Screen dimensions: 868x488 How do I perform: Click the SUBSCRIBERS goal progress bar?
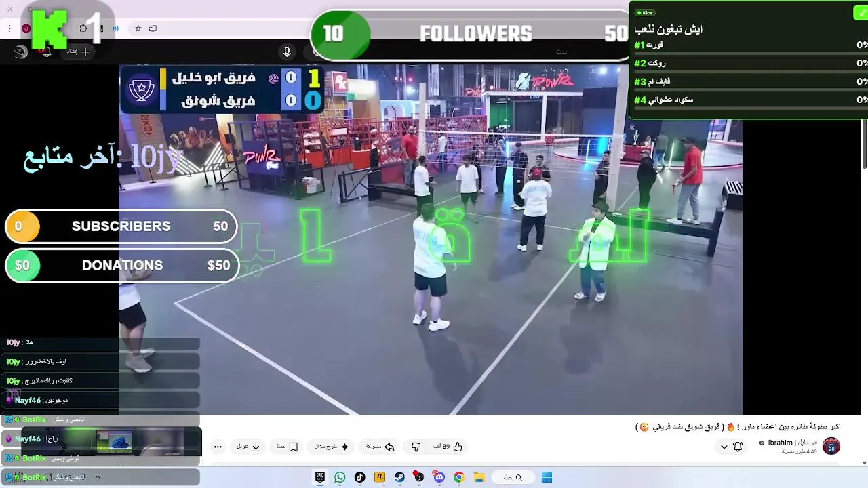point(121,226)
